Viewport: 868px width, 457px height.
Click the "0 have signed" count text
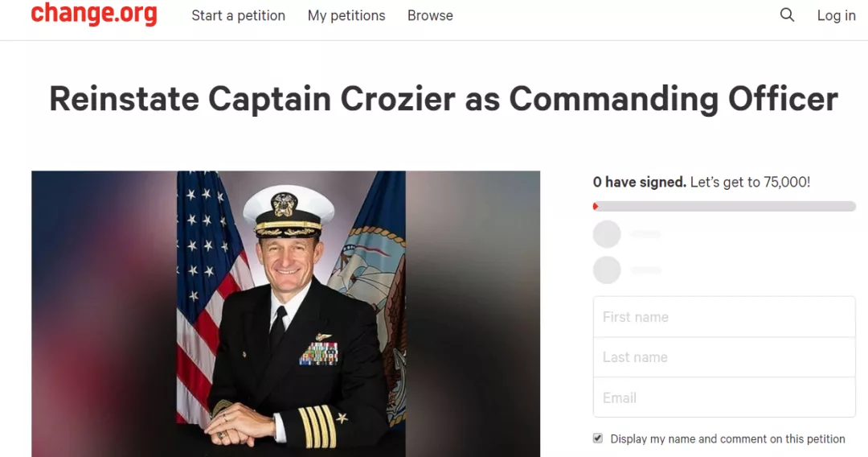(x=639, y=183)
